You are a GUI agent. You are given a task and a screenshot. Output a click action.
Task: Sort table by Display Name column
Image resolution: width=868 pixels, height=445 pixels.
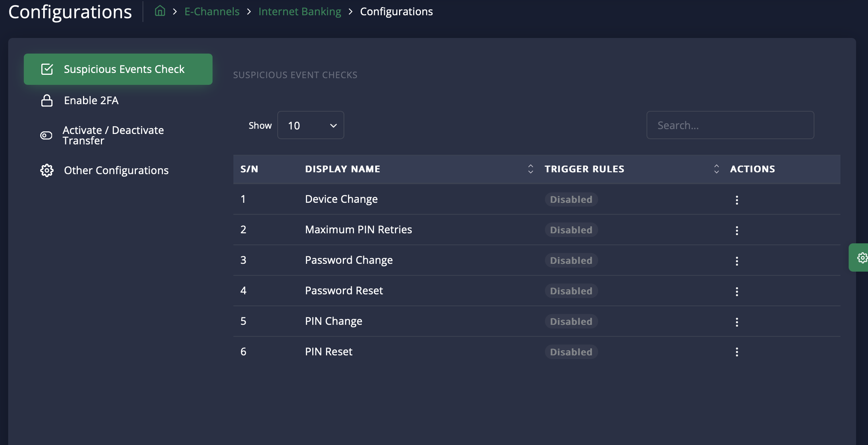pyautogui.click(x=530, y=169)
